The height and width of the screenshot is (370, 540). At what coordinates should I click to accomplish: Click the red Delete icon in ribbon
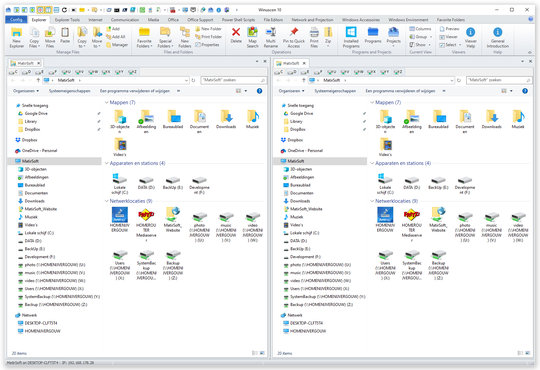[x=236, y=35]
